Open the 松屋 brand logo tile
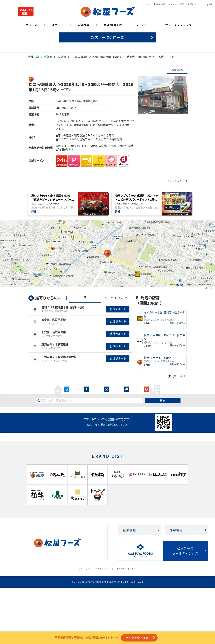215x644 pixels. tap(37, 474)
